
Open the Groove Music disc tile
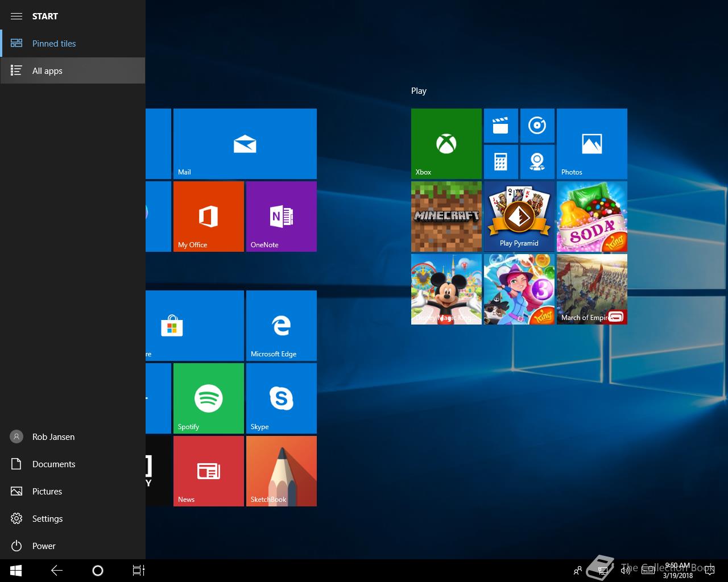(537, 126)
